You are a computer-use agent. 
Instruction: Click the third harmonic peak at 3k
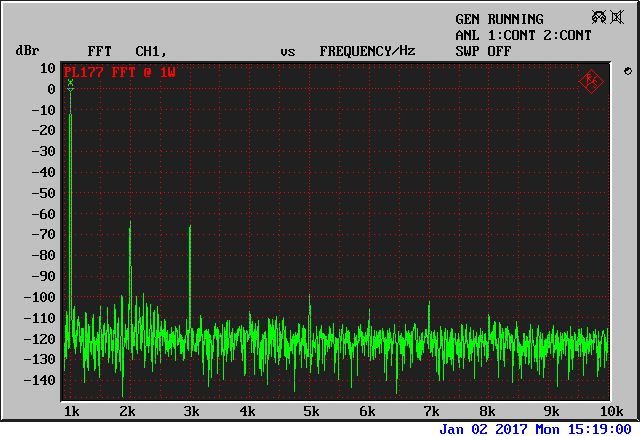coord(190,228)
